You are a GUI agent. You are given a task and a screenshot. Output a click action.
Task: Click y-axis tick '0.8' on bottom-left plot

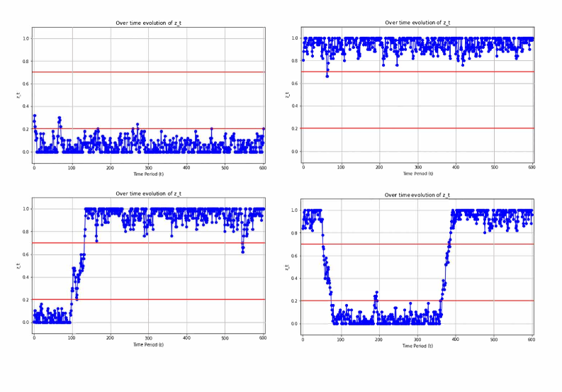[26, 232]
